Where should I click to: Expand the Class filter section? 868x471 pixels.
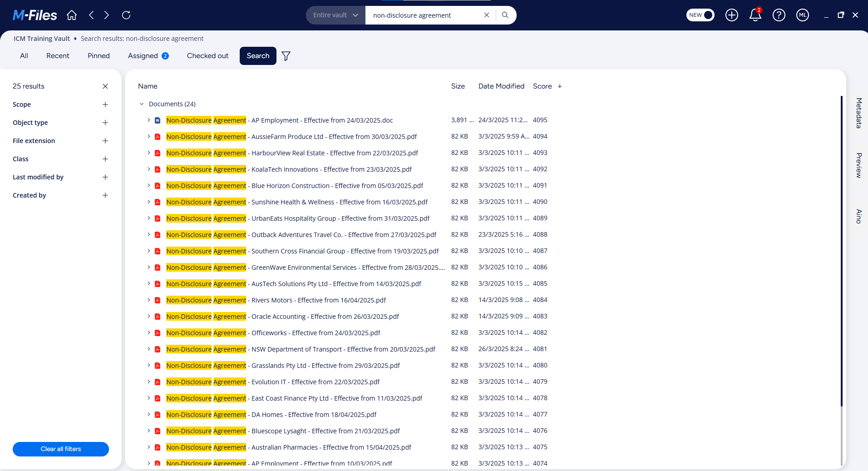pyautogui.click(x=105, y=159)
